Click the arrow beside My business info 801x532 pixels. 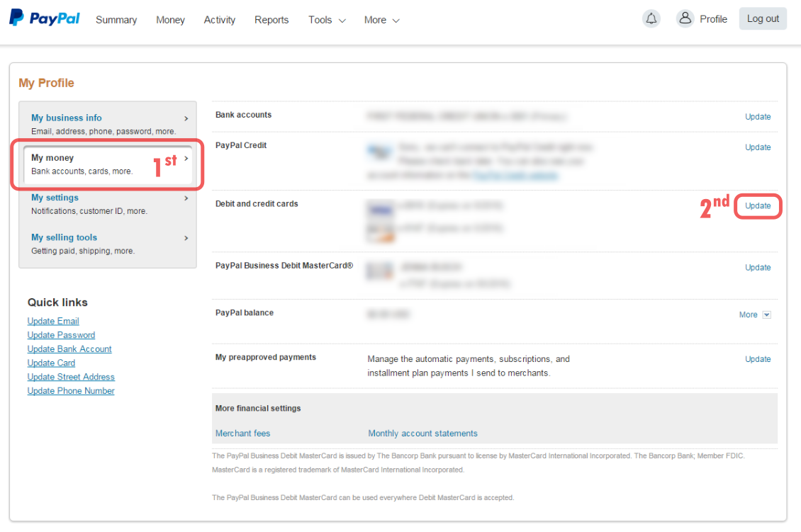pyautogui.click(x=186, y=118)
